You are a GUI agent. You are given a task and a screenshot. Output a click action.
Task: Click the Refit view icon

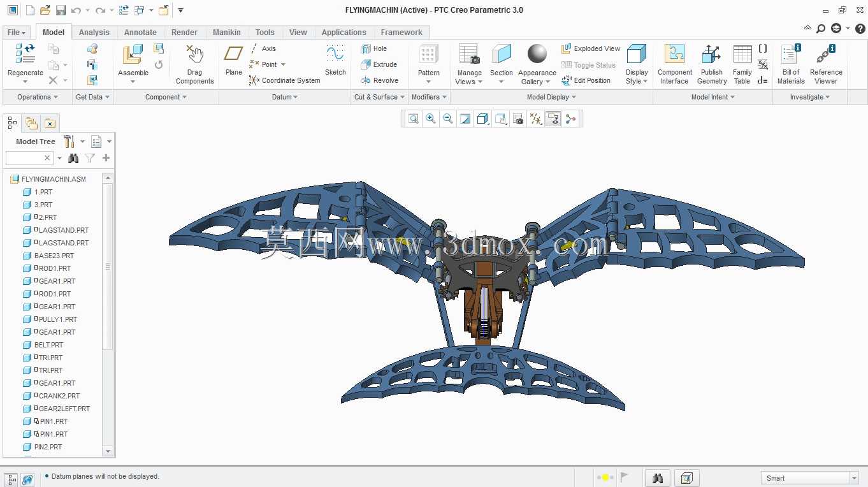coord(414,119)
